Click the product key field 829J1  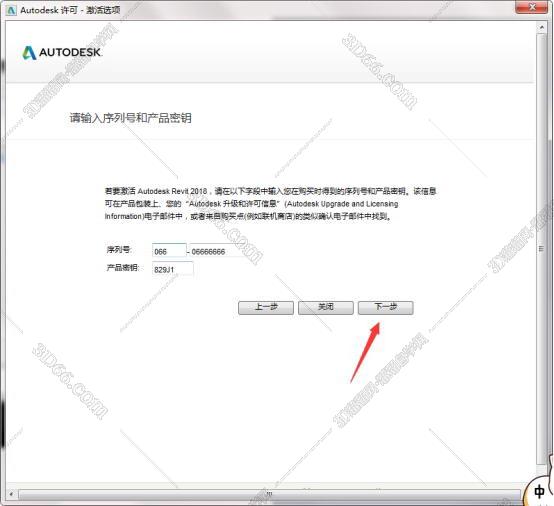coord(173,269)
